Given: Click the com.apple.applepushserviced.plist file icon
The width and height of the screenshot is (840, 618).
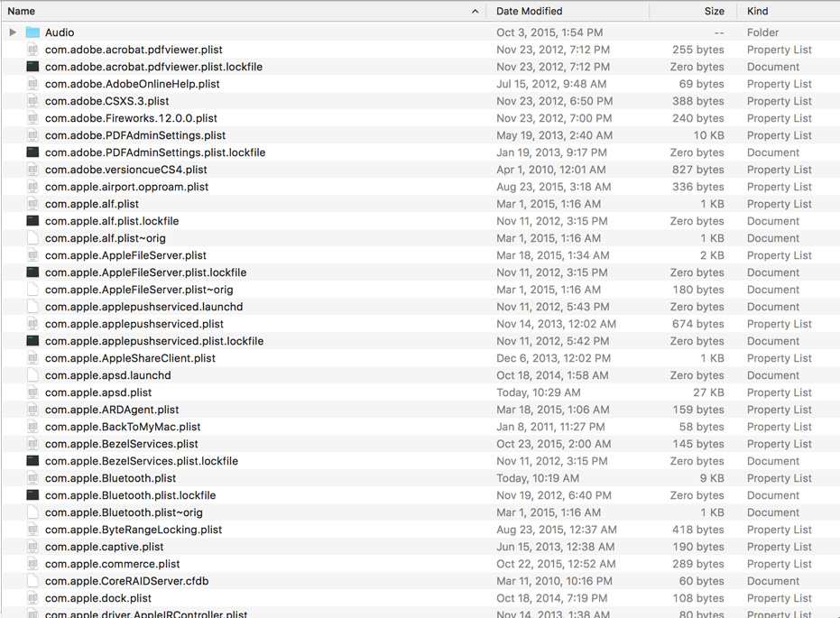Looking at the screenshot, I should click(32, 324).
